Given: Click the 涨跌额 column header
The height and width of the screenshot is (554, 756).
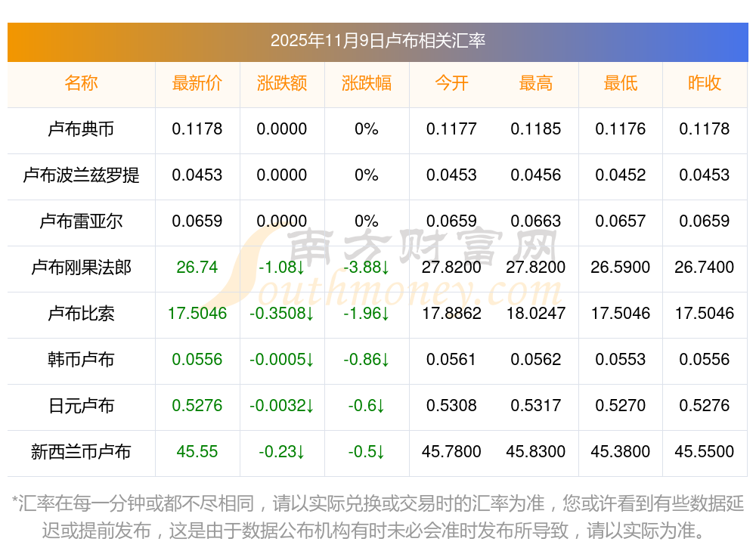Looking at the screenshot, I should click(x=281, y=83).
